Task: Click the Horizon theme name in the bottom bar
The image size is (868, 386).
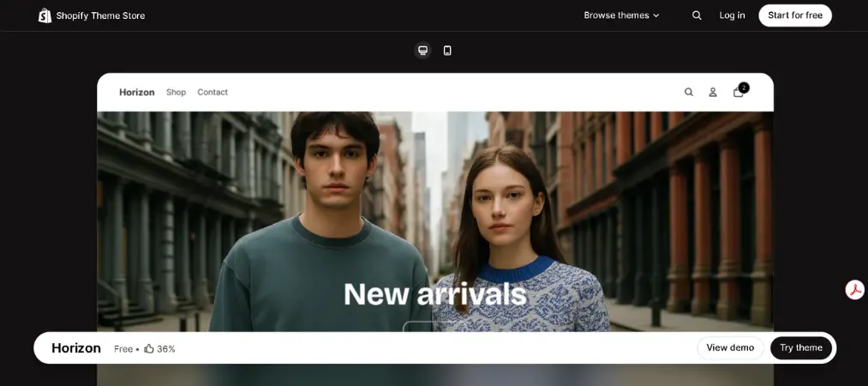Action: click(76, 348)
